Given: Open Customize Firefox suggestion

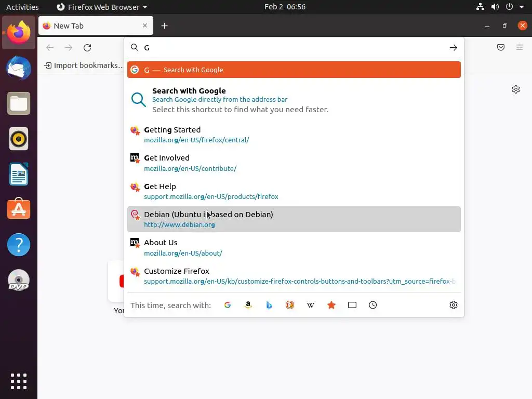Looking at the screenshot, I should (x=294, y=276).
